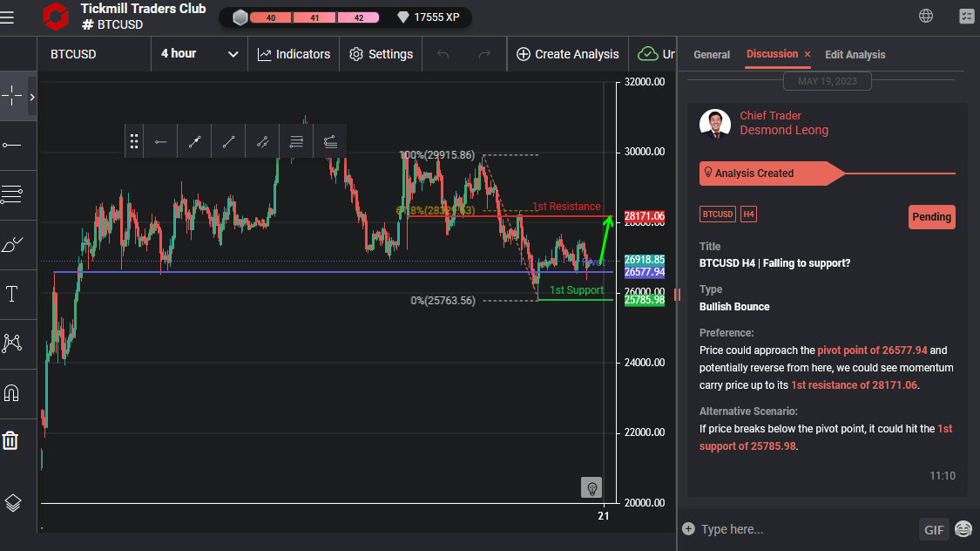980x551 pixels.
Task: Pick Fibonacci retracement in floating toolbar
Action: point(296,142)
